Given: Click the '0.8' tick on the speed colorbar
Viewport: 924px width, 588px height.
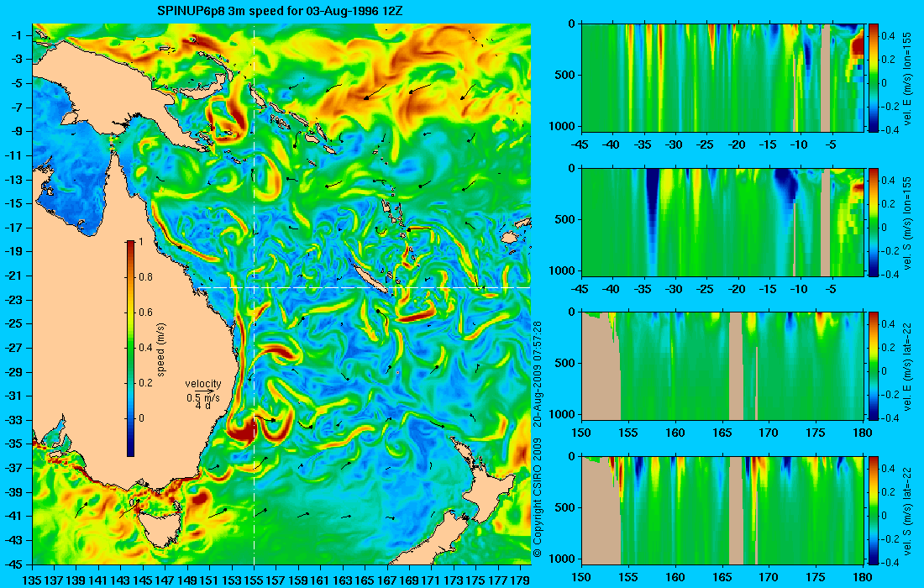Looking at the screenshot, I should [145, 277].
